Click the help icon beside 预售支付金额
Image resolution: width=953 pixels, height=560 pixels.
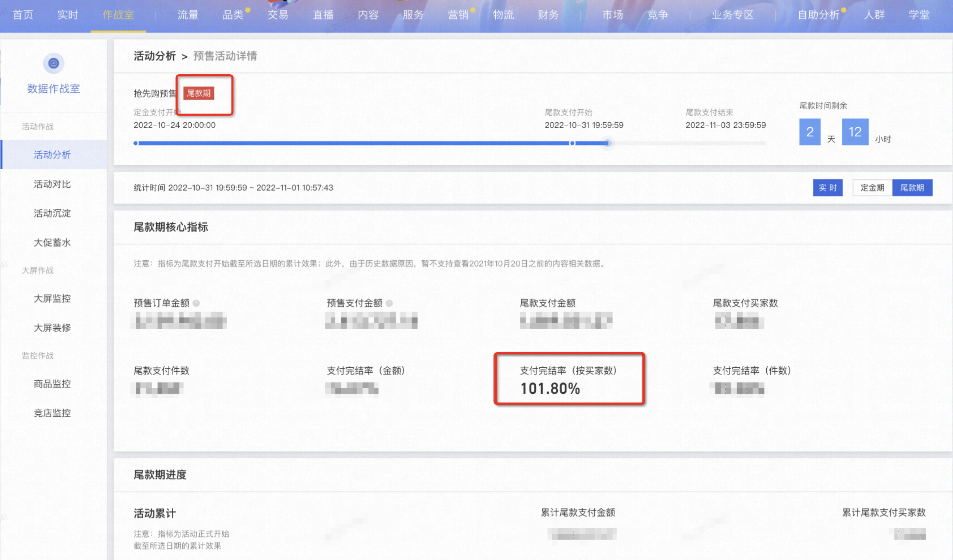(389, 303)
